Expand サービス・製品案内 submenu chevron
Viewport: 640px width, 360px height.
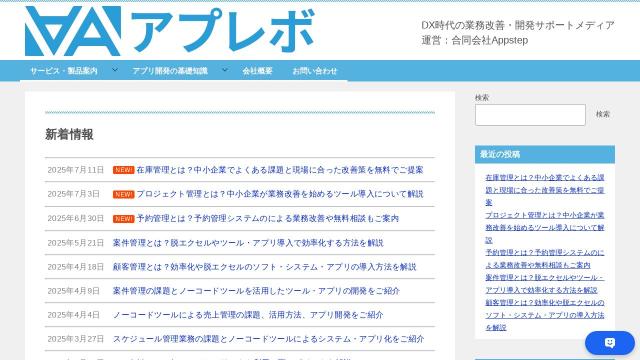(x=115, y=70)
